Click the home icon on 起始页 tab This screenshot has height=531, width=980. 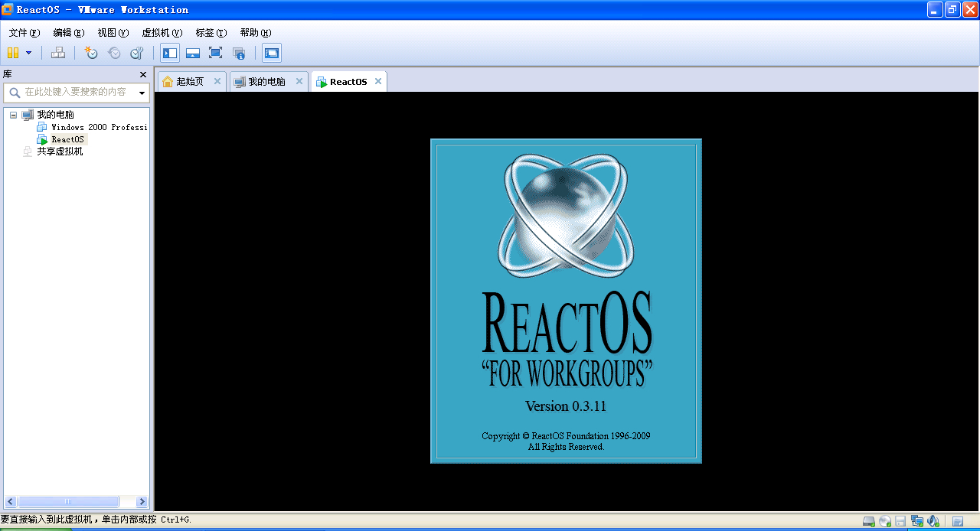[x=168, y=82]
